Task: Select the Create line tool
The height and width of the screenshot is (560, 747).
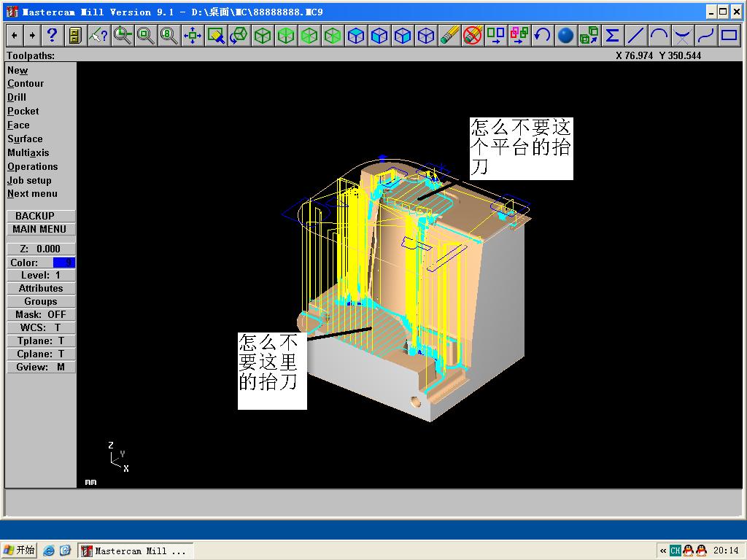Action: click(x=635, y=35)
